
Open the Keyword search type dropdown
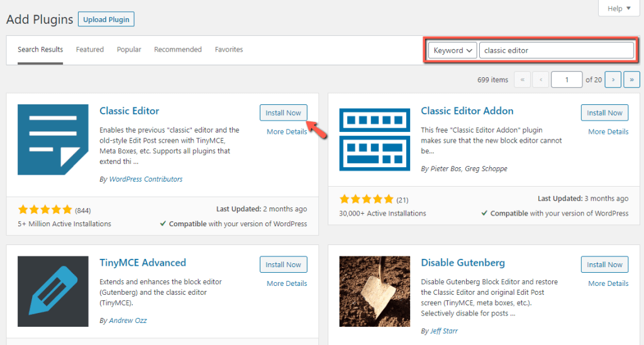pos(453,50)
